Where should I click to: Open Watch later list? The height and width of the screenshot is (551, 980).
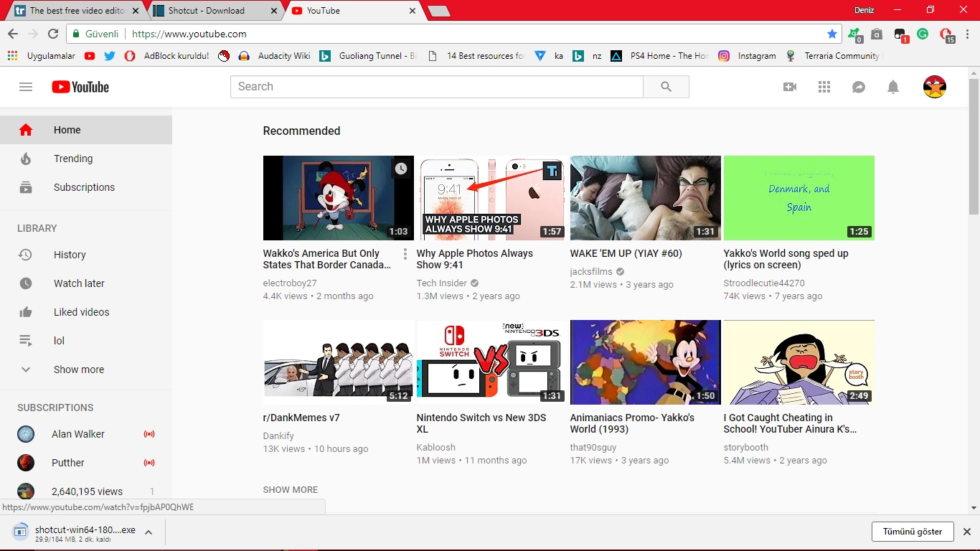[x=86, y=283]
